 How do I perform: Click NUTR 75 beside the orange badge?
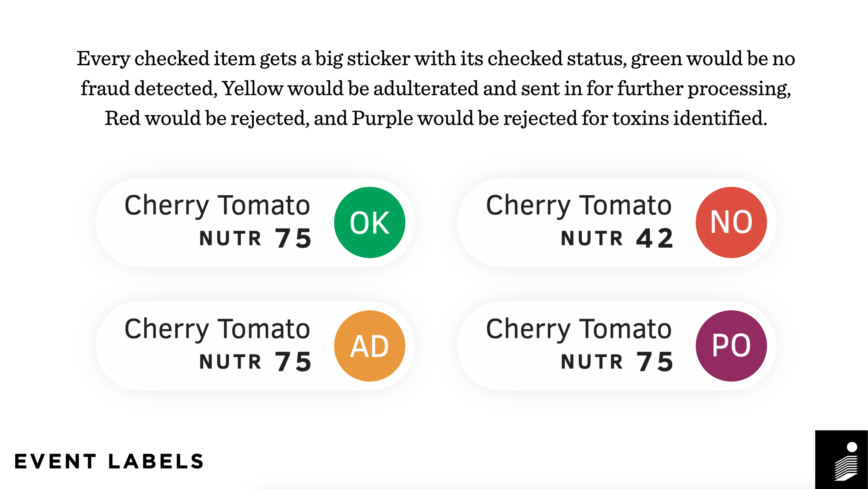pyautogui.click(x=255, y=362)
